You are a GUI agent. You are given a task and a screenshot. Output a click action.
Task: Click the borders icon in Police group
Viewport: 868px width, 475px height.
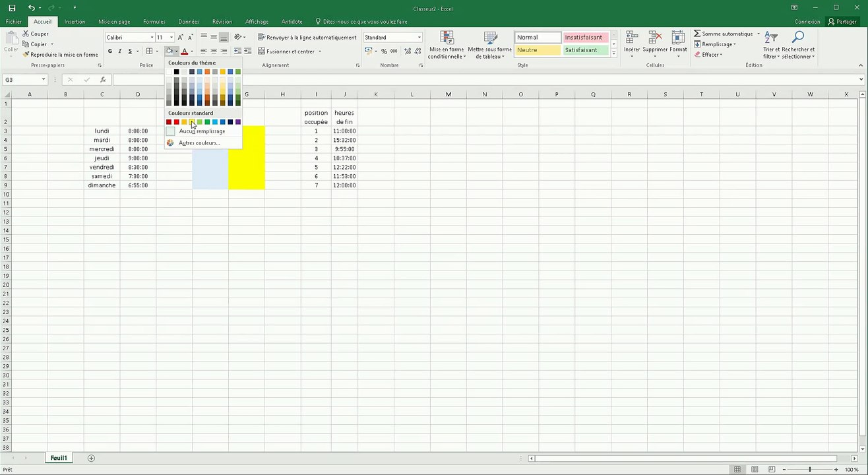[150, 51]
